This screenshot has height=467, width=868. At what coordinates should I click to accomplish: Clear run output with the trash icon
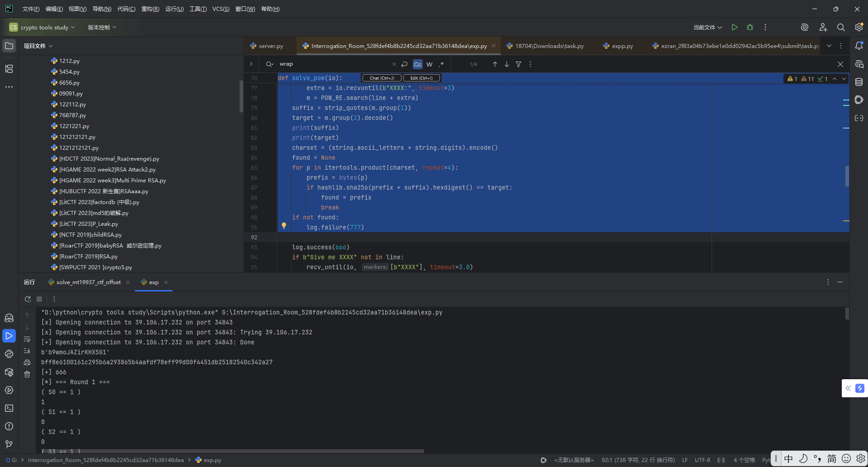click(27, 374)
